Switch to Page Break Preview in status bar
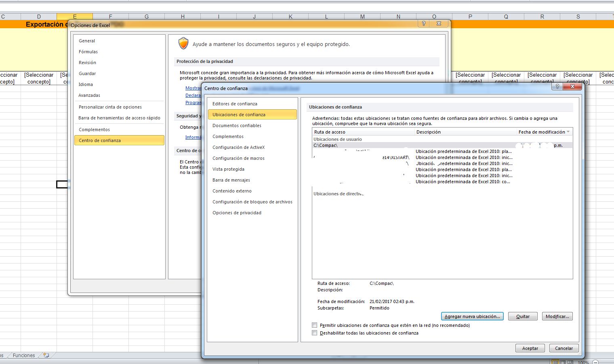The image size is (614, 364). tap(570, 362)
